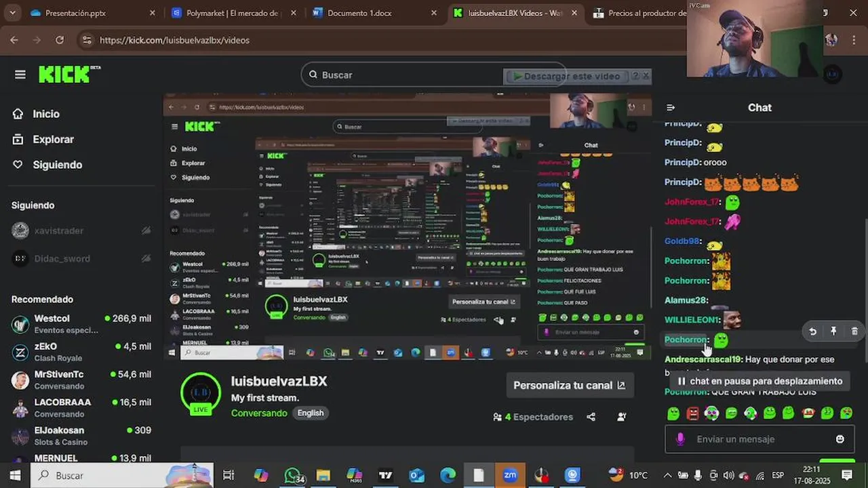Open Zoom from the taskbar
Viewport: 868px width, 488px height.
[x=510, y=475]
